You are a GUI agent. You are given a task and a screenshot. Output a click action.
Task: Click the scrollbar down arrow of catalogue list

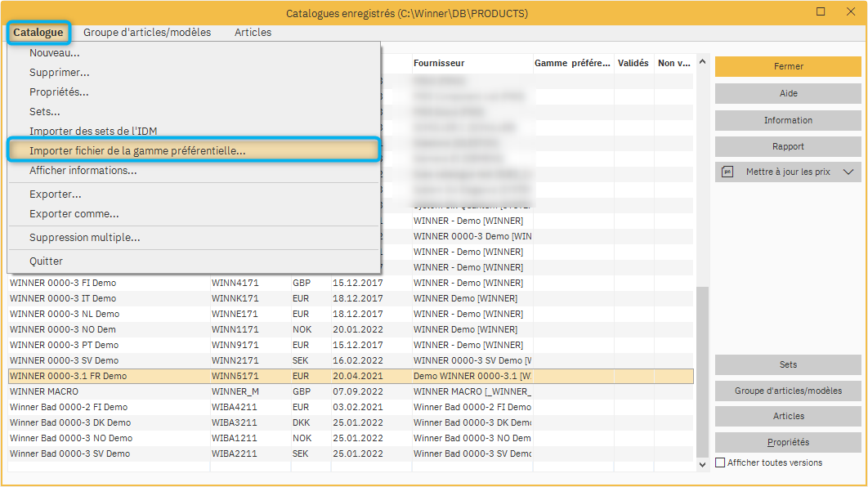[x=702, y=464]
